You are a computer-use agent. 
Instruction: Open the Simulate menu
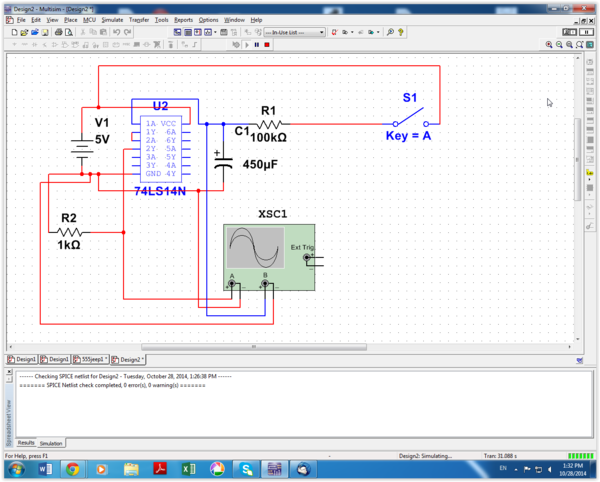(112, 20)
